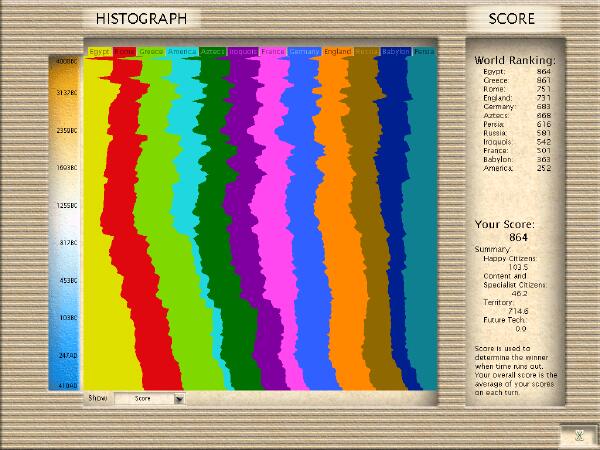Viewport: 600px width, 450px height.
Task: Click the 4000BC marker on timeline
Action: click(x=67, y=60)
